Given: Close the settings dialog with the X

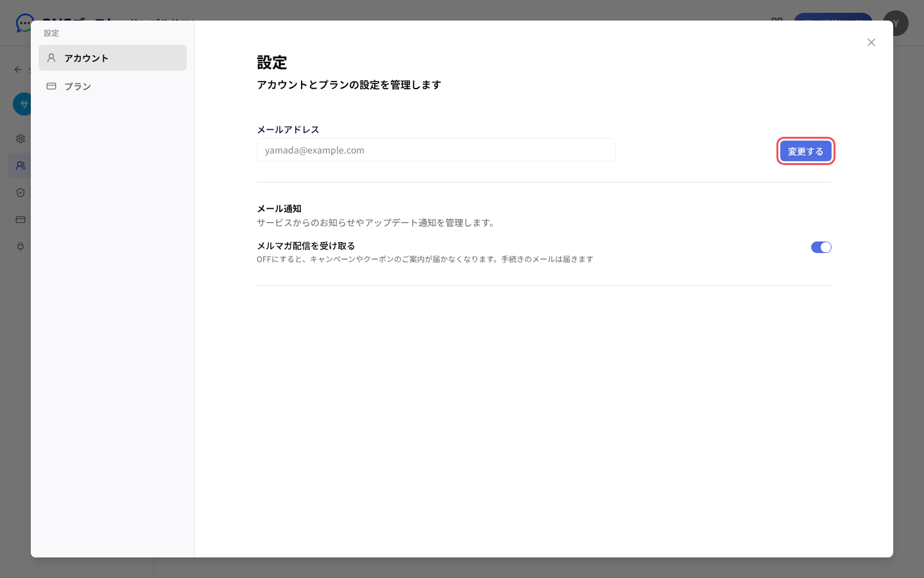Looking at the screenshot, I should click(871, 42).
